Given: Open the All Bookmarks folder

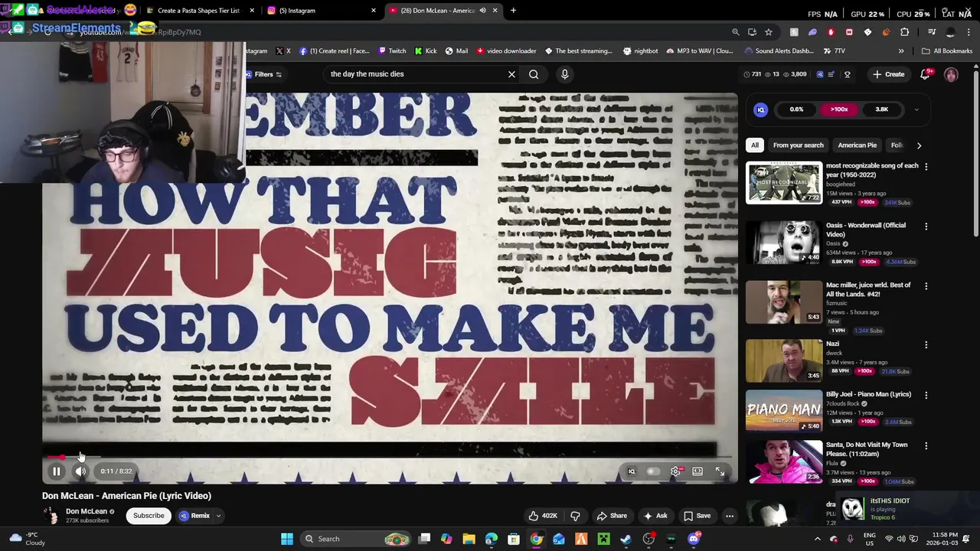Looking at the screenshot, I should coord(947,51).
